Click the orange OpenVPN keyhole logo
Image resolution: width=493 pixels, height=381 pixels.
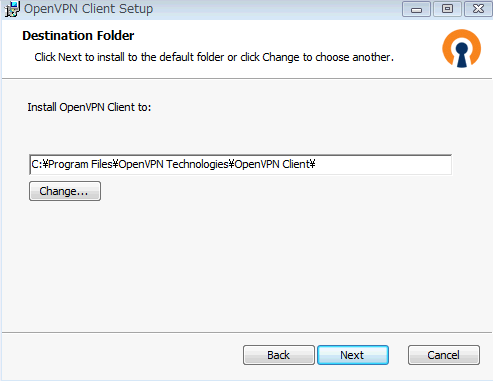pyautogui.click(x=462, y=48)
